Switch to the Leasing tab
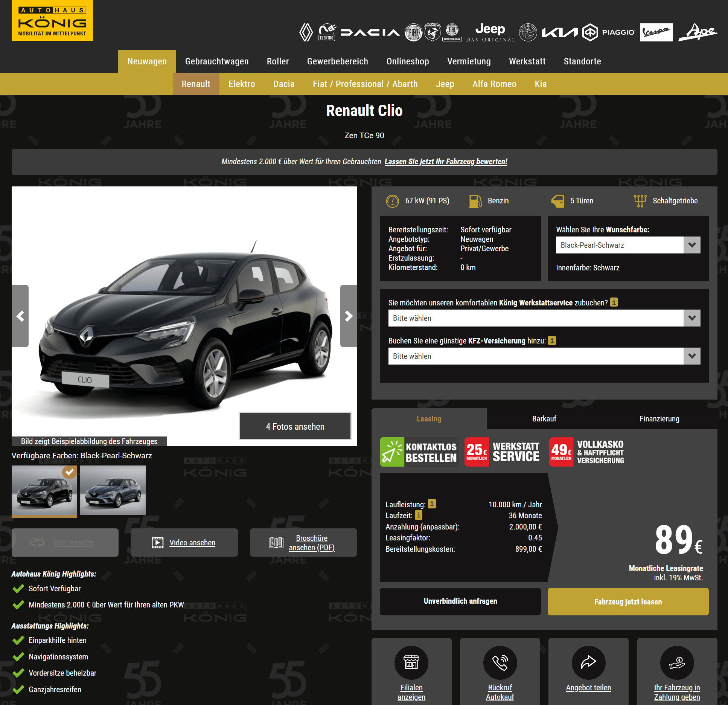Viewport: 728px width, 705px height. 429,419
